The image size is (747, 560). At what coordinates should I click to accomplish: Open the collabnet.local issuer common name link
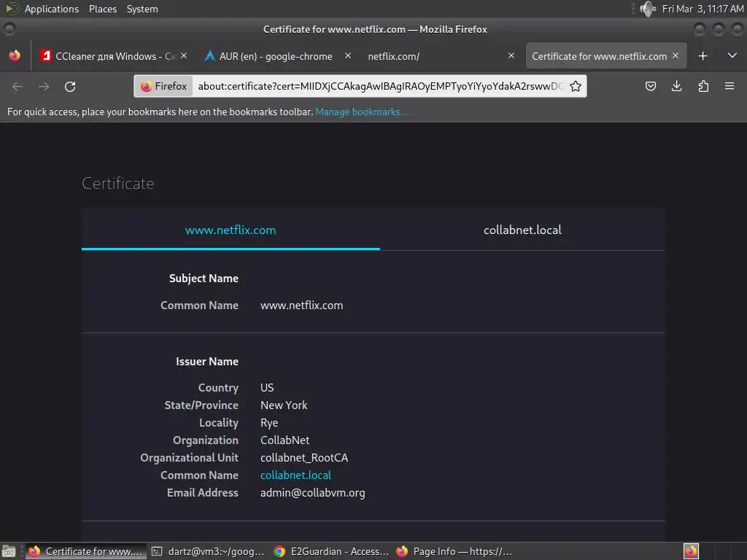tap(295, 475)
